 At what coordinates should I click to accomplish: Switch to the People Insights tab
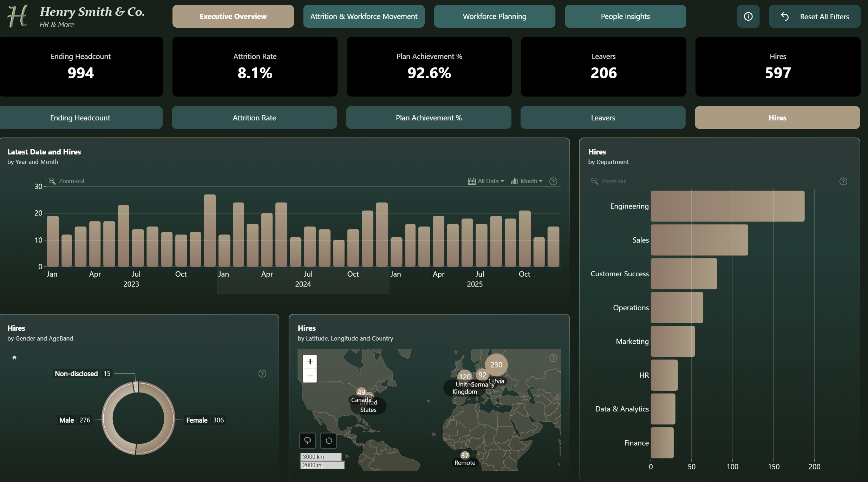625,16
